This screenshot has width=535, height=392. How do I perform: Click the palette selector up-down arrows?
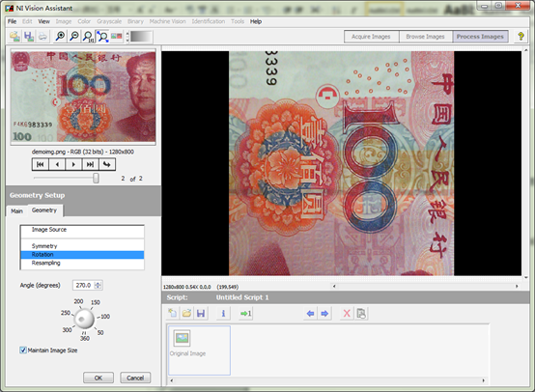(x=127, y=37)
